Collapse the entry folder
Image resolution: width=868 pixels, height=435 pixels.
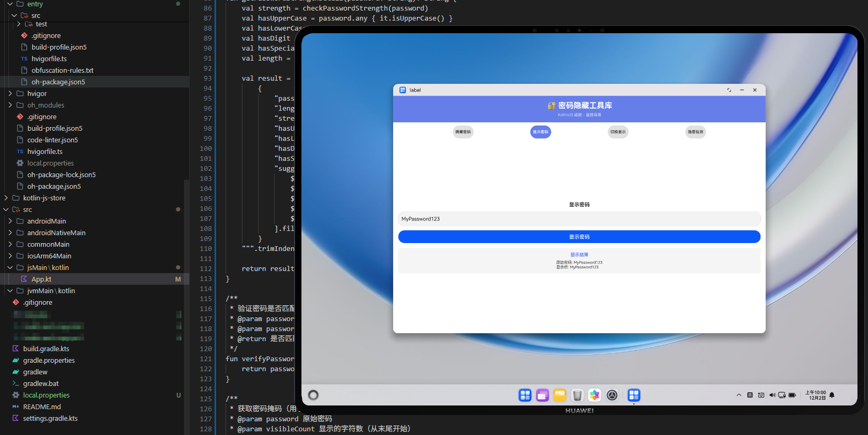point(10,4)
